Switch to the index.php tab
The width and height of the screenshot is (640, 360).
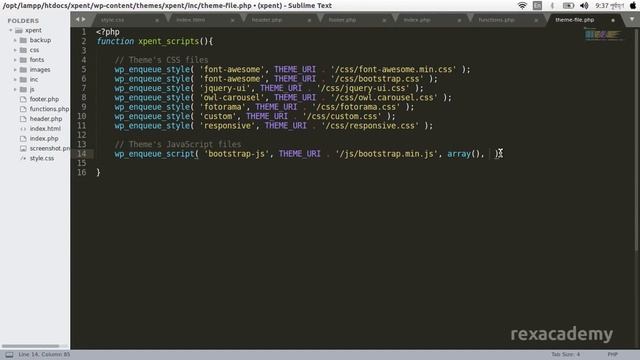point(417,20)
